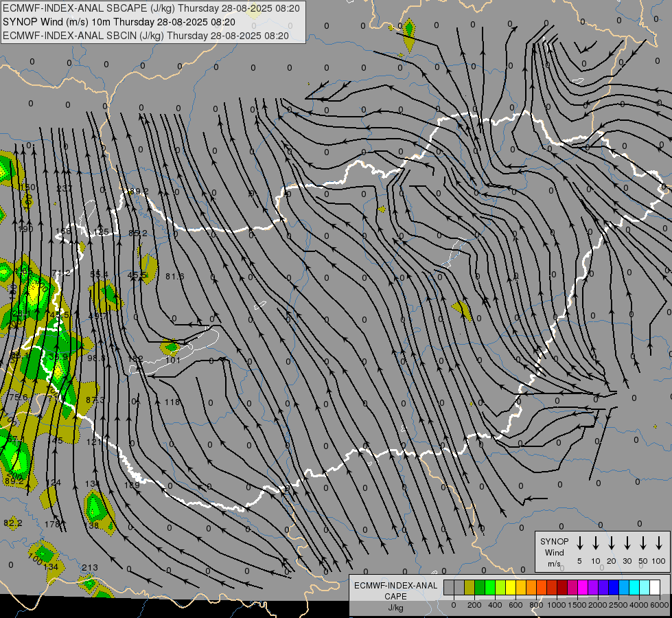Click the SYNOP wind arrow for 50 m/s

tap(643, 542)
